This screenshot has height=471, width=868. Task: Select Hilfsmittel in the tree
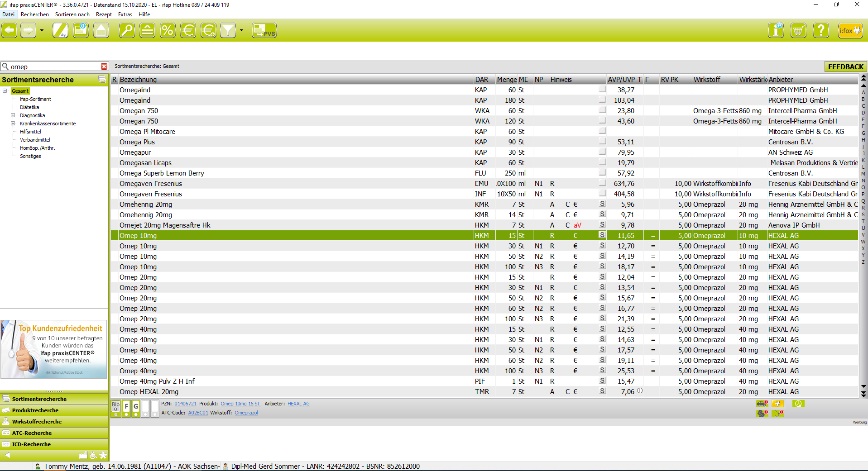[x=30, y=132]
